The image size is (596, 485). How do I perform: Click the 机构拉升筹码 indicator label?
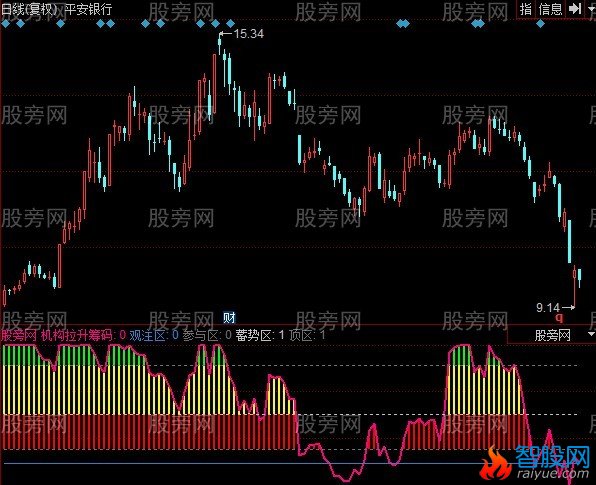76,335
